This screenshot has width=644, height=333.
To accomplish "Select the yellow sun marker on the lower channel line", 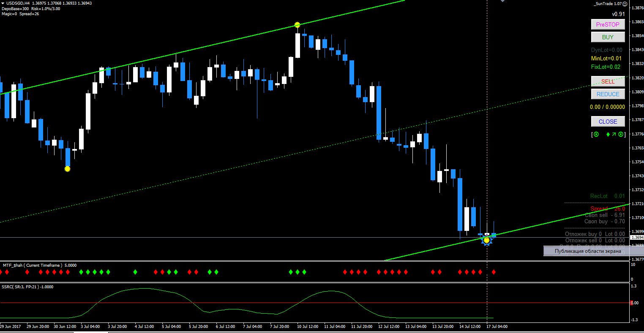I will 487,240.
